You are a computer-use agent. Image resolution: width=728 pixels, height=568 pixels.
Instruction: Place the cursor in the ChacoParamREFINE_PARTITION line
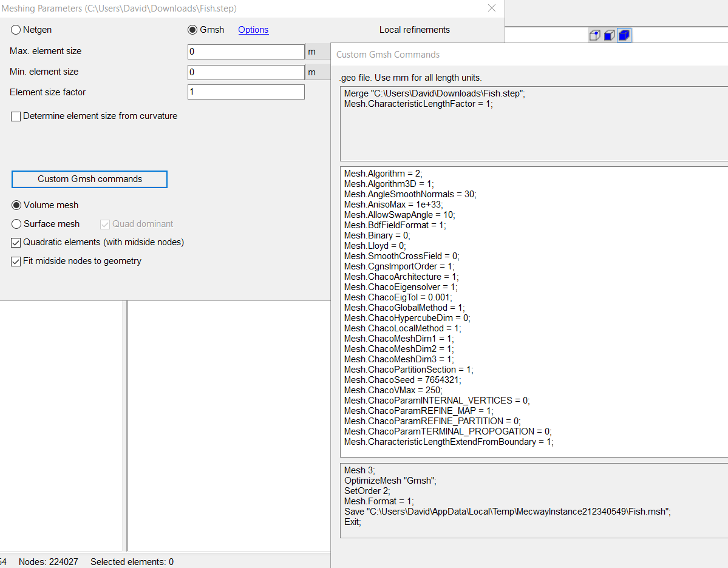(x=432, y=421)
